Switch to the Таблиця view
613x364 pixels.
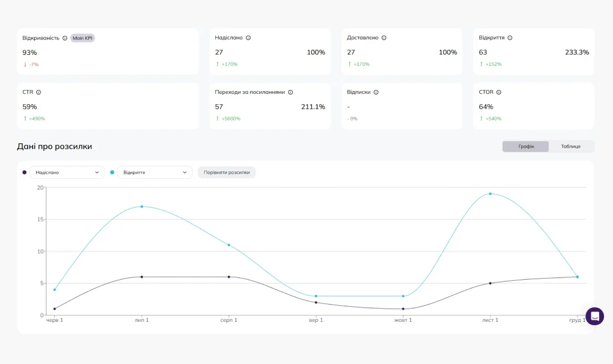571,146
